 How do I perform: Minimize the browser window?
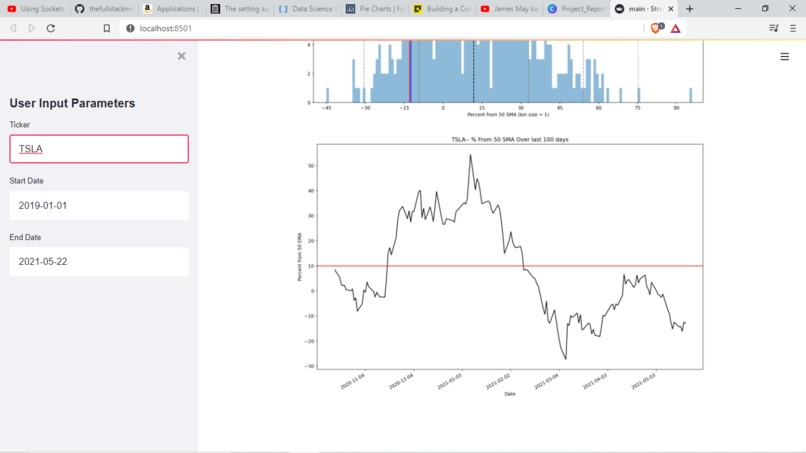click(738, 9)
